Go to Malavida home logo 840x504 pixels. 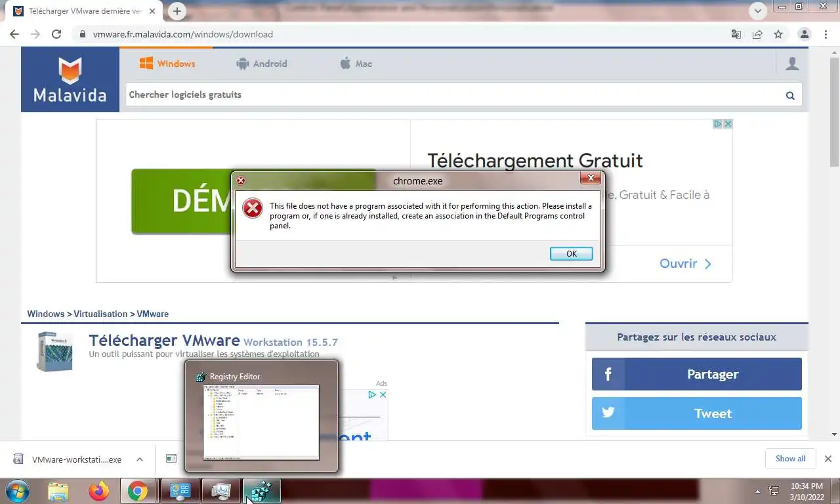[70, 79]
